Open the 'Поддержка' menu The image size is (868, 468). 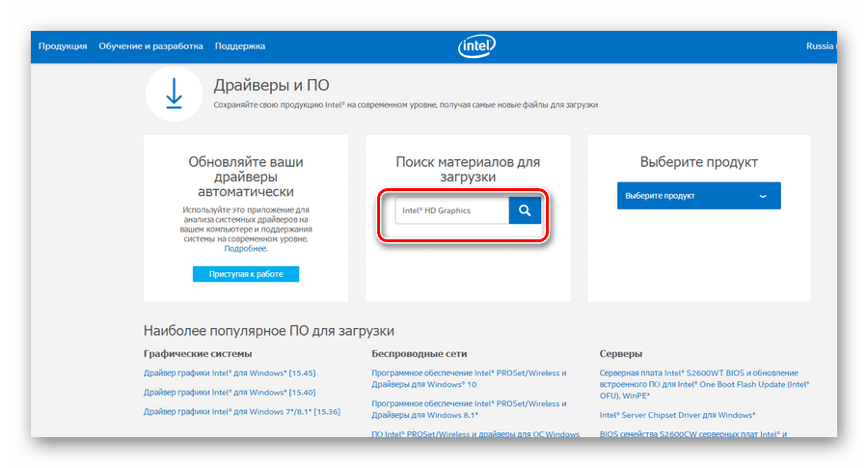pos(240,46)
